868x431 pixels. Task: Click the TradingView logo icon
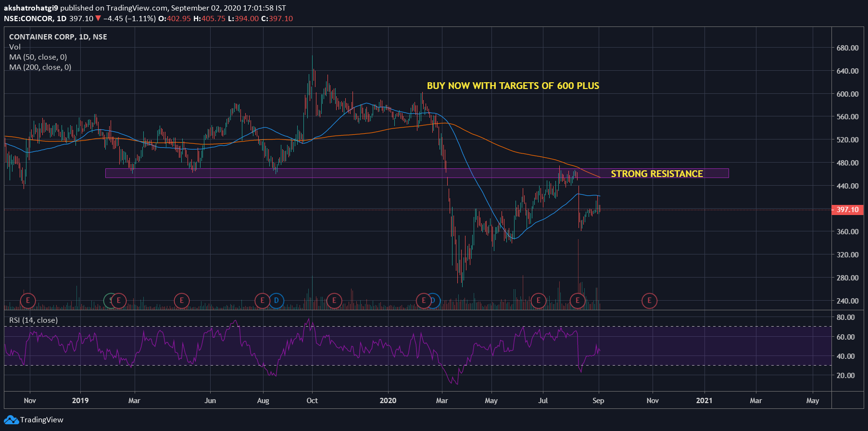click(11, 420)
